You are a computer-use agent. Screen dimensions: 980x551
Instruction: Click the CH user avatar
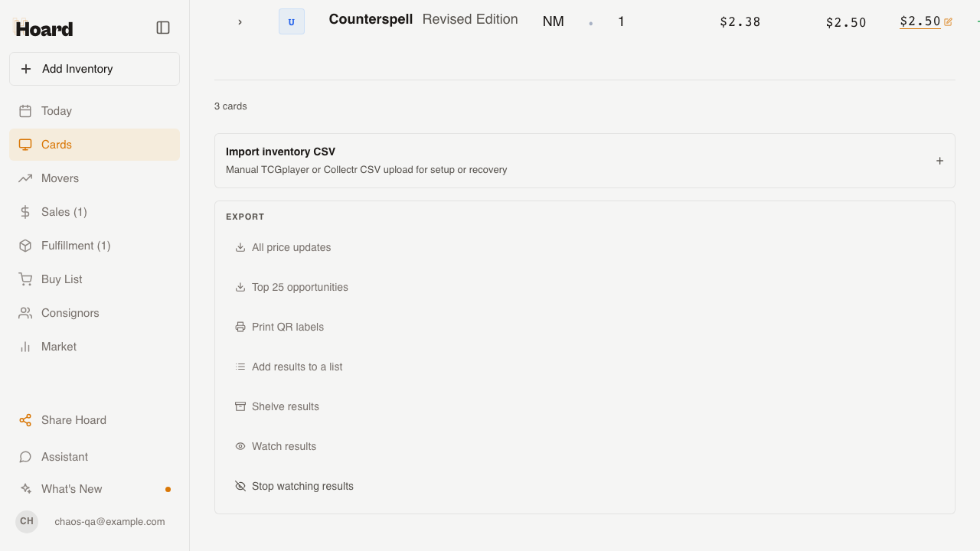tap(27, 521)
